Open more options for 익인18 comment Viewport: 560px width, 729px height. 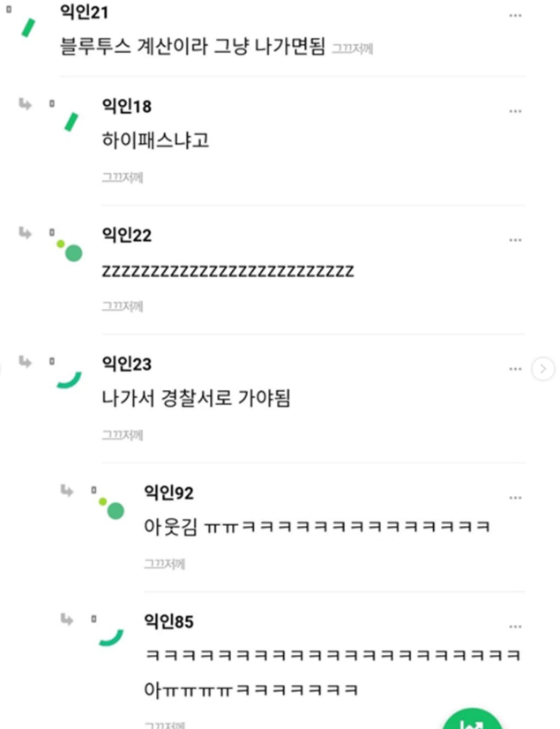(x=515, y=111)
